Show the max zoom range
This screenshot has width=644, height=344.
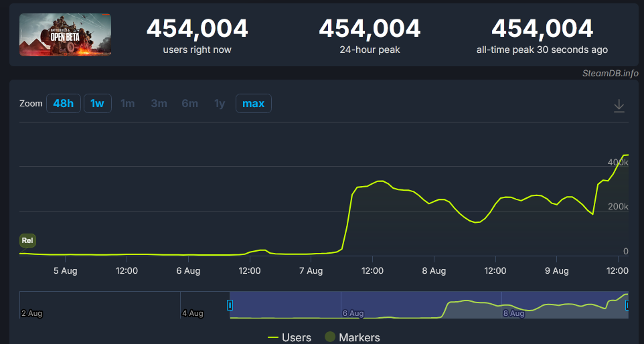pyautogui.click(x=253, y=104)
